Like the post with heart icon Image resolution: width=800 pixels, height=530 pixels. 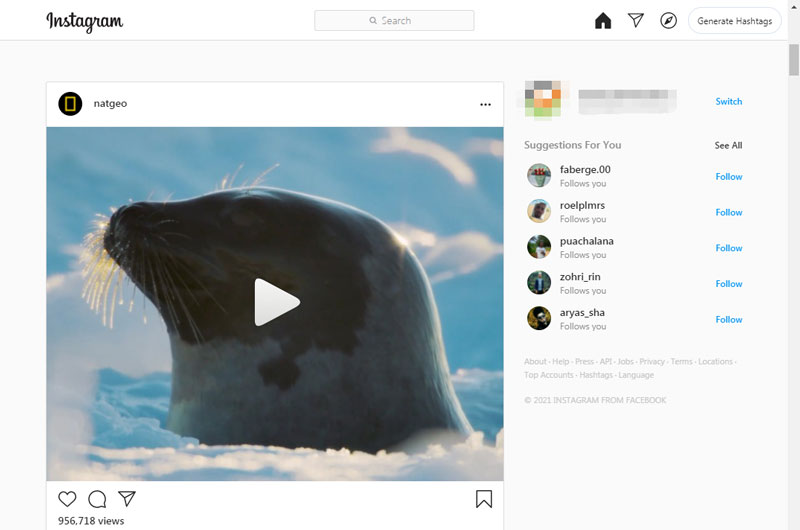tap(67, 498)
